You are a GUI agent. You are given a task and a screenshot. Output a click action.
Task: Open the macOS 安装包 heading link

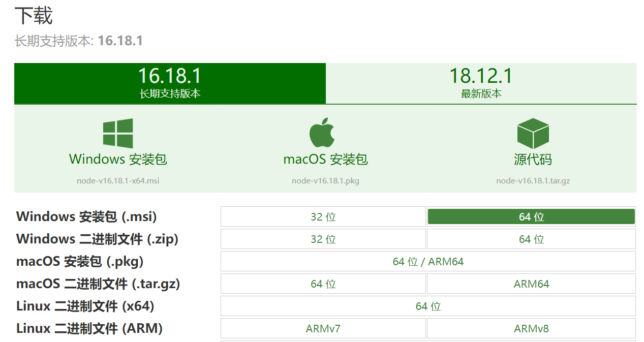coord(325,159)
